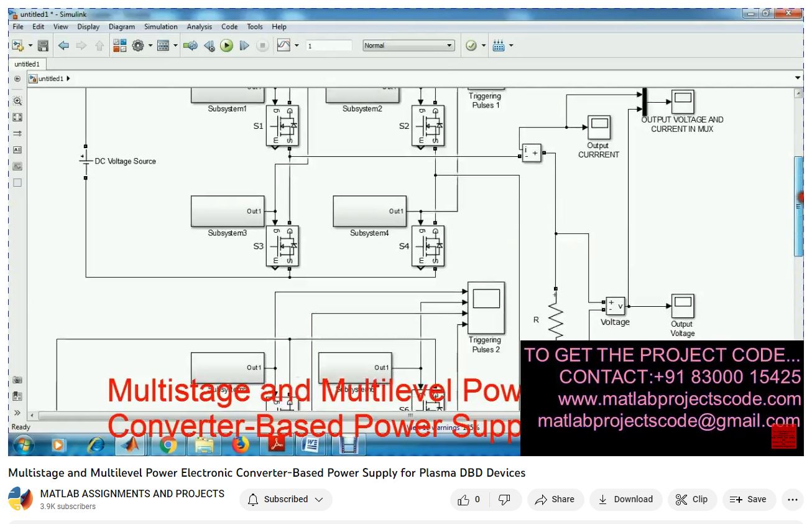The image size is (812, 524).
Task: Add an annotation with the text icon
Action: [17, 150]
